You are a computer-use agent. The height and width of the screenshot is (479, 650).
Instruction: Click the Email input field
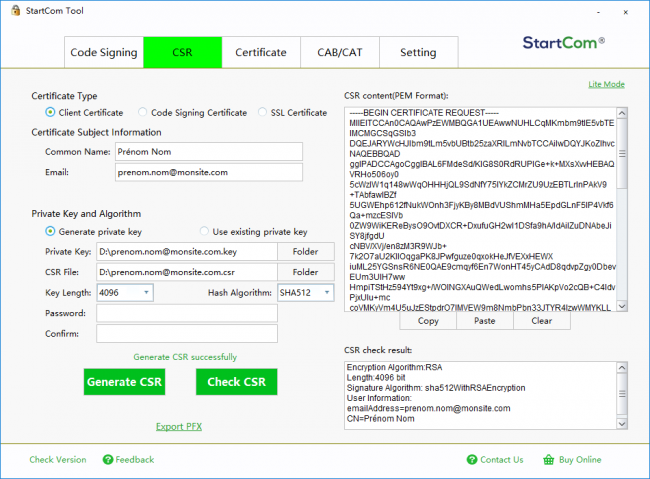209,172
